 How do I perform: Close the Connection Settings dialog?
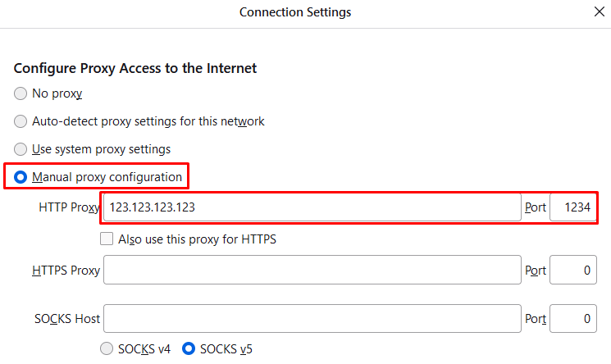coord(599,12)
